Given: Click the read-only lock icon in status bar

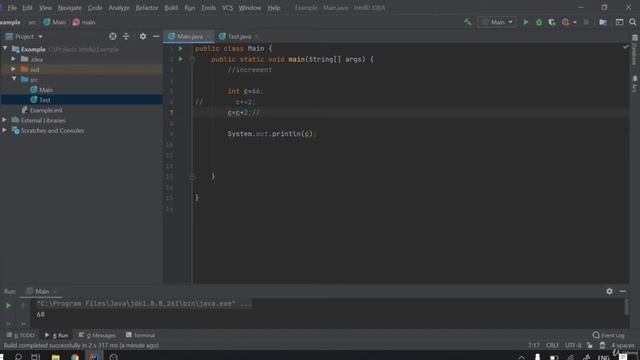Looking at the screenshot, I should point(589,345).
